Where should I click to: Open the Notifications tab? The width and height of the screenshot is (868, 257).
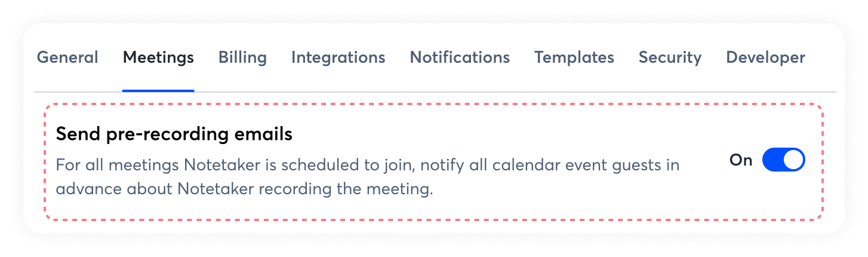460,58
